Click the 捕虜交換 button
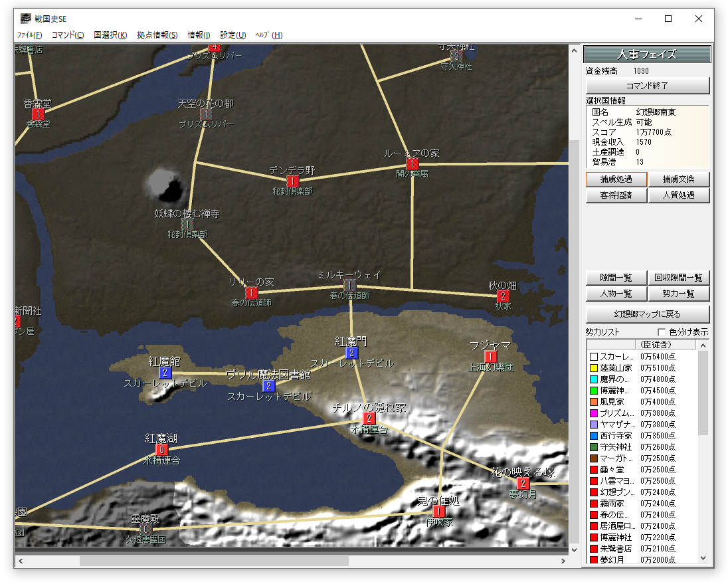 pos(679,179)
